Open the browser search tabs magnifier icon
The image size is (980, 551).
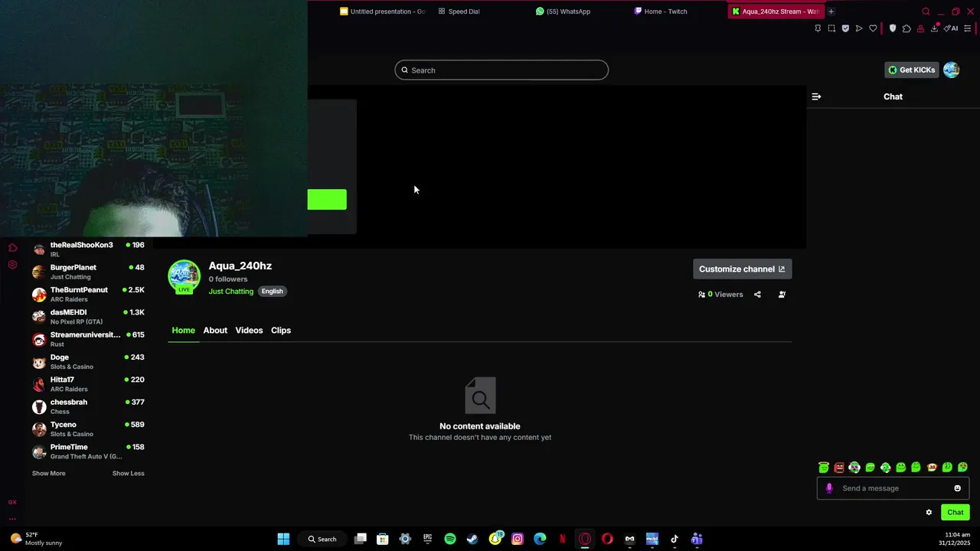[926, 11]
